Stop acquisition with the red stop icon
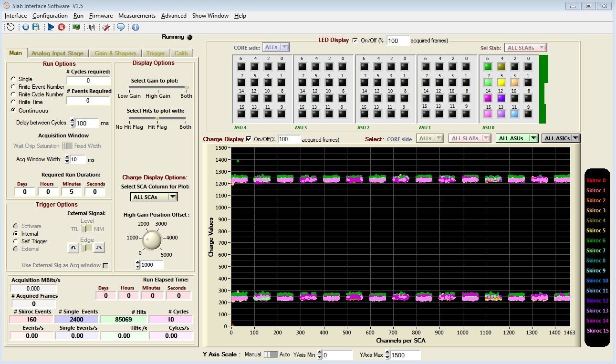The height and width of the screenshot is (364, 616). 61,27
